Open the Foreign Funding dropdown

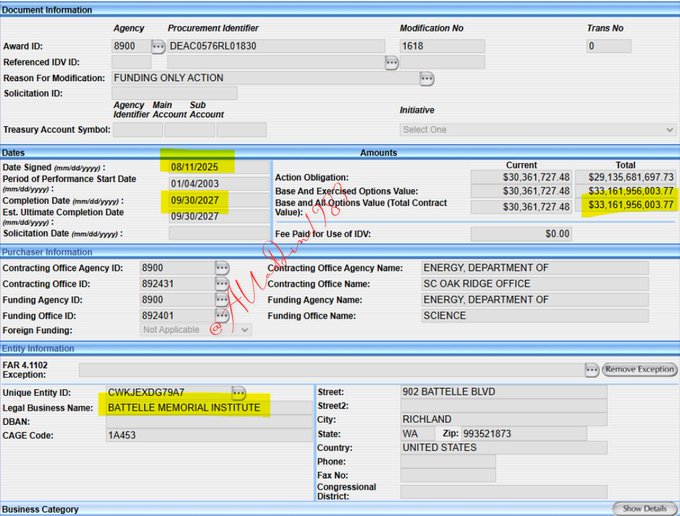pyautogui.click(x=196, y=330)
